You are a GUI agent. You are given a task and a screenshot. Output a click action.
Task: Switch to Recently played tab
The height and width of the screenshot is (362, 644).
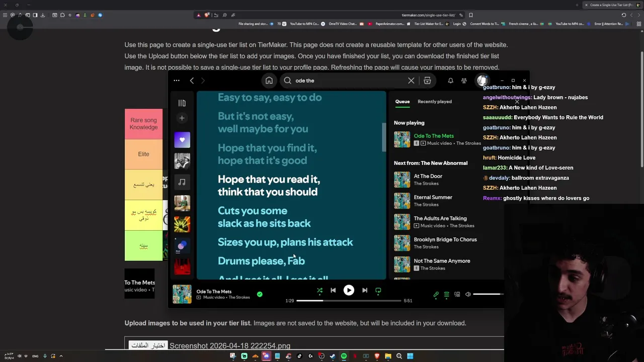point(435,102)
